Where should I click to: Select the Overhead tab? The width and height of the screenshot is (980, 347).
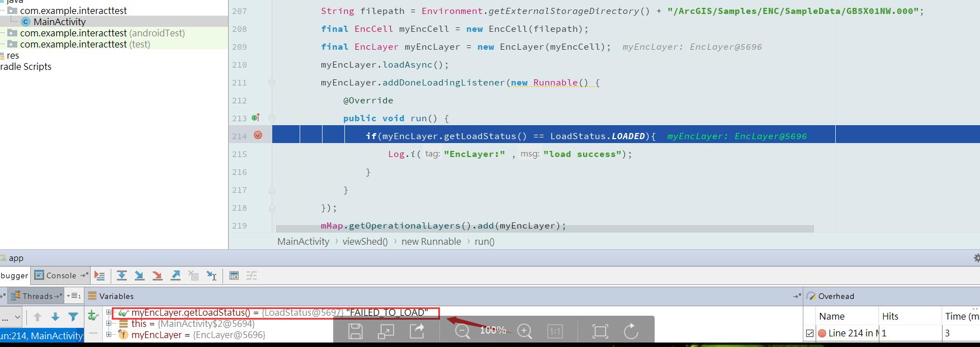tap(830, 296)
